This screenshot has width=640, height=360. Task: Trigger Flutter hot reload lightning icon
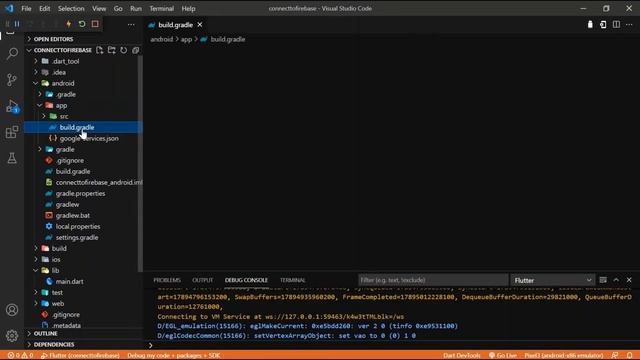(69, 24)
